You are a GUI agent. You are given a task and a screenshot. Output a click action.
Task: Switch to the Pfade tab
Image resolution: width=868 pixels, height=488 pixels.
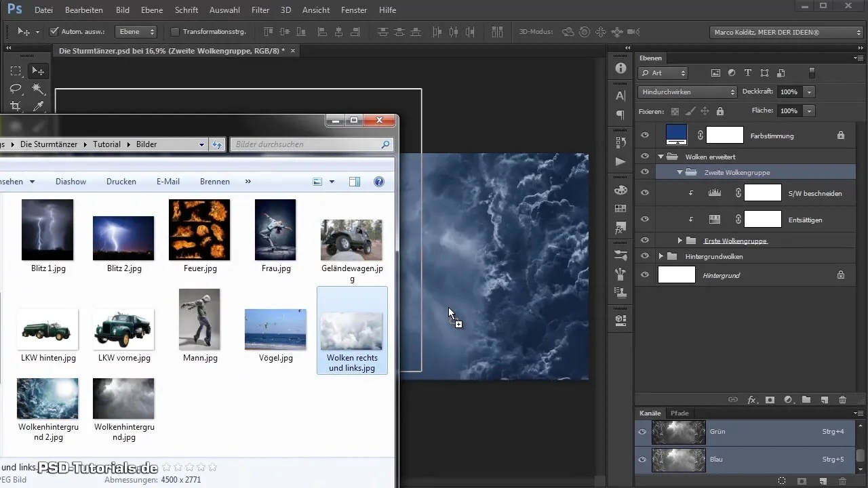click(679, 413)
